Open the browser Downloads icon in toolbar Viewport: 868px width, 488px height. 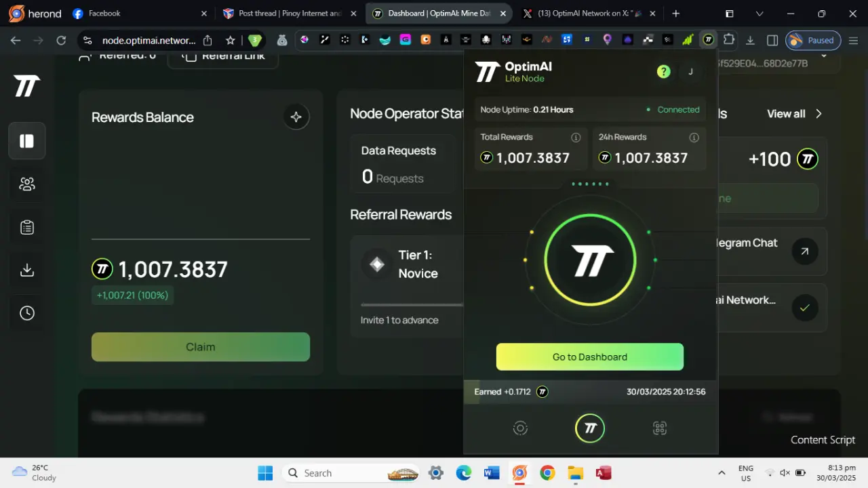click(750, 40)
